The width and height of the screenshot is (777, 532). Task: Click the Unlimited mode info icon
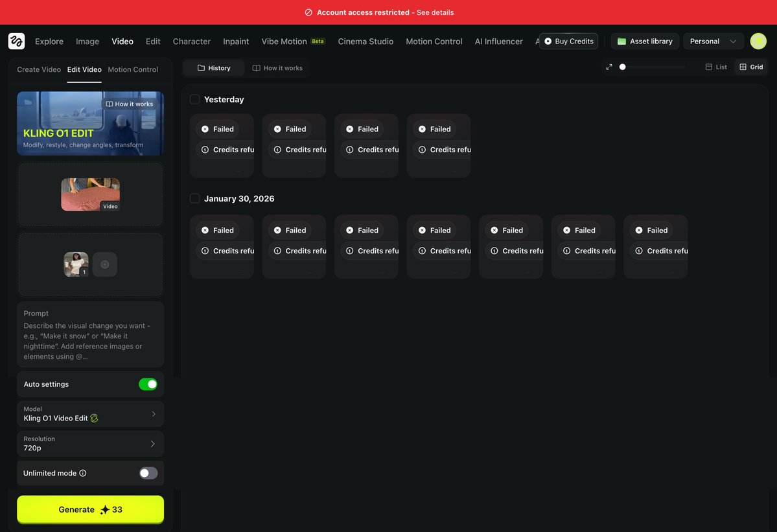pos(83,473)
